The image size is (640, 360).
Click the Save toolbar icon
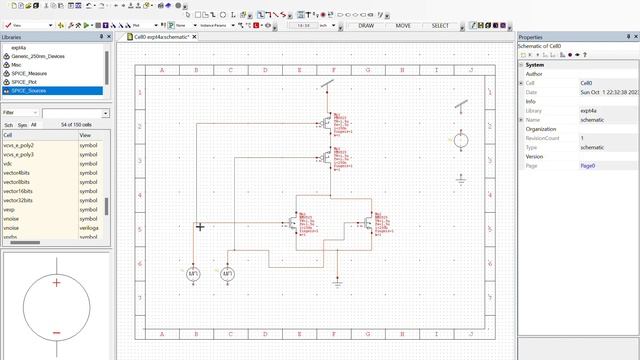click(36, 6)
